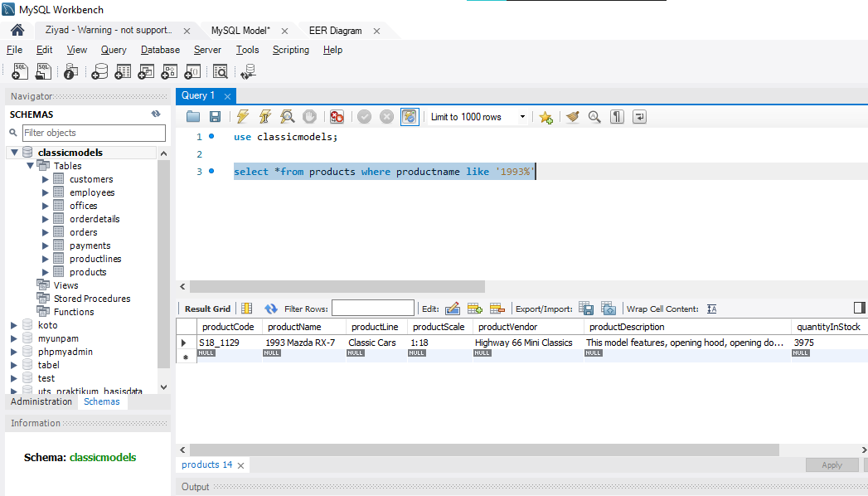The image size is (868, 496).
Task: Open find panel magnifier icon
Action: 594,117
